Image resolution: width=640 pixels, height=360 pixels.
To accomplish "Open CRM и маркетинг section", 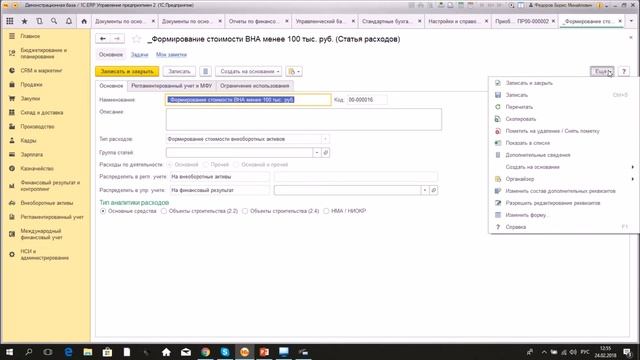I will coord(41,71).
